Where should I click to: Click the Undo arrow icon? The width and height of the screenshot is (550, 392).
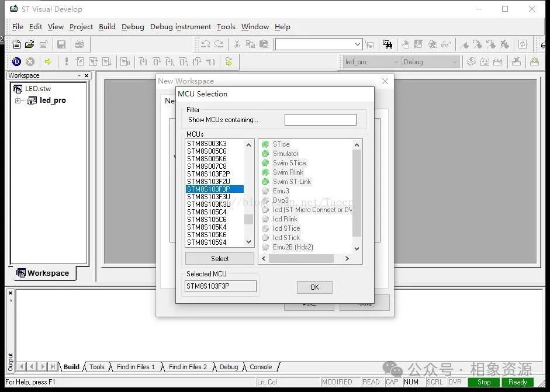coord(206,44)
